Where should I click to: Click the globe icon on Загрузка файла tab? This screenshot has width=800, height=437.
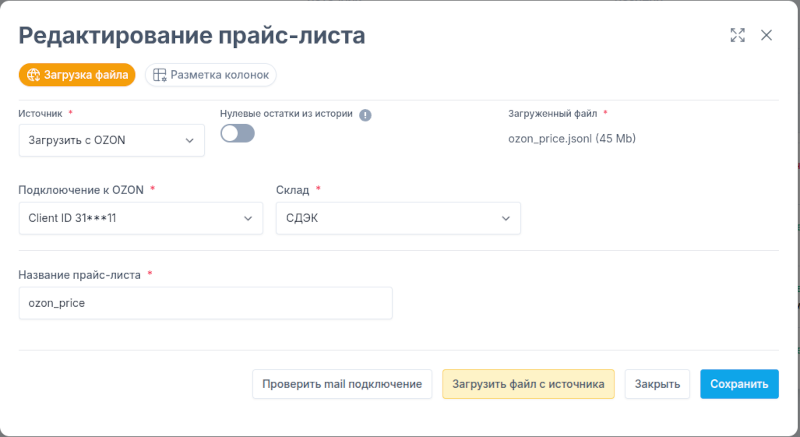click(x=34, y=75)
